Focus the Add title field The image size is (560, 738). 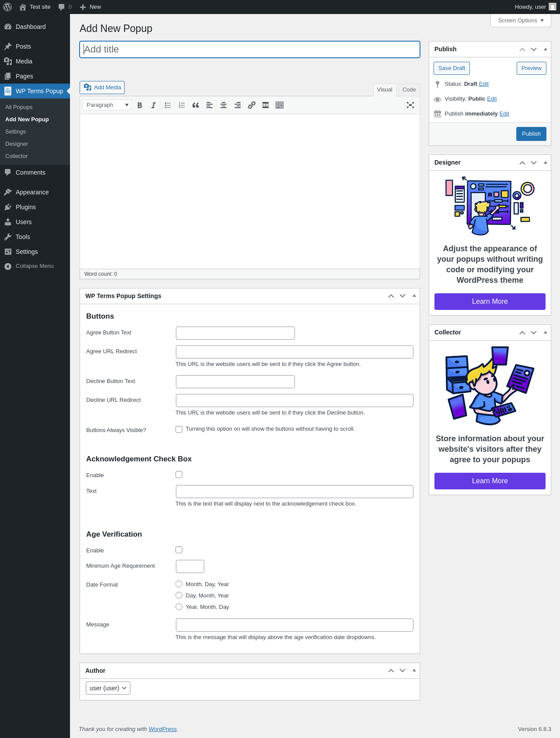250,49
